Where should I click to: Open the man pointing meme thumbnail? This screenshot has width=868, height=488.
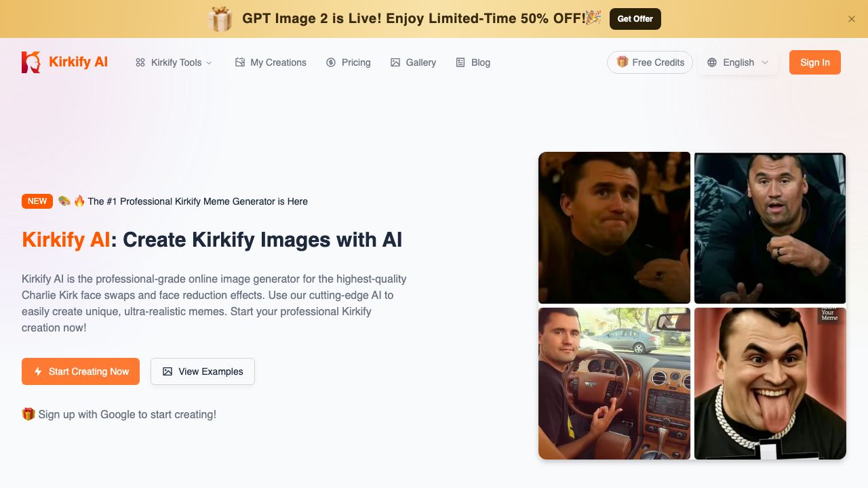click(770, 228)
